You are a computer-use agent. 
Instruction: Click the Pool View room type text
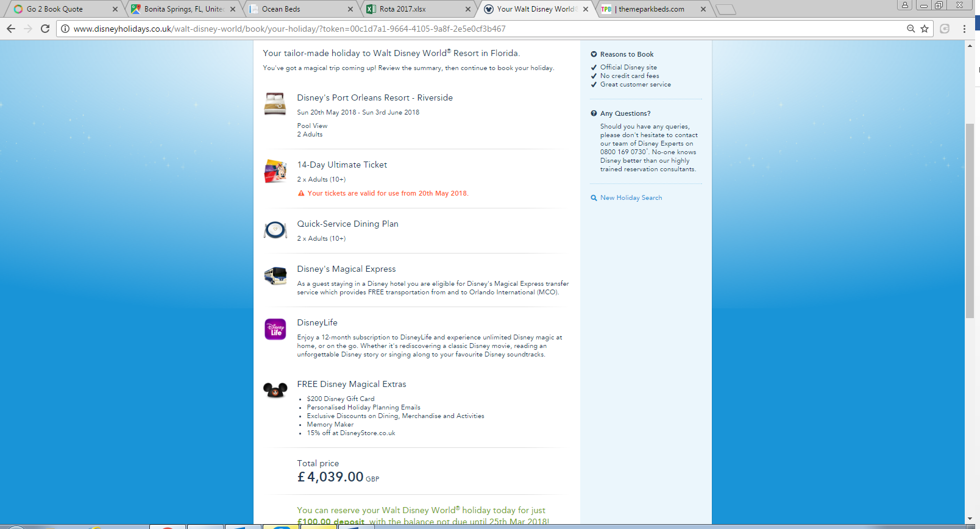pos(312,126)
